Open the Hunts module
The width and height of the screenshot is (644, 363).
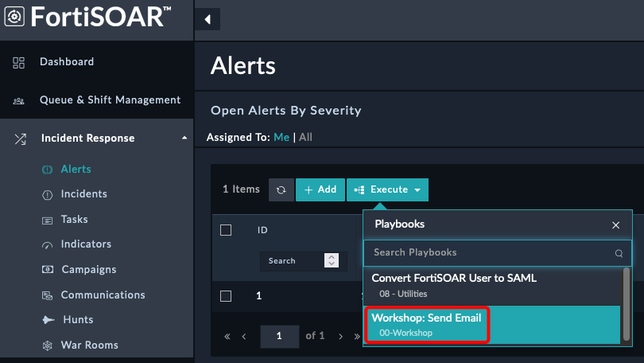point(78,319)
